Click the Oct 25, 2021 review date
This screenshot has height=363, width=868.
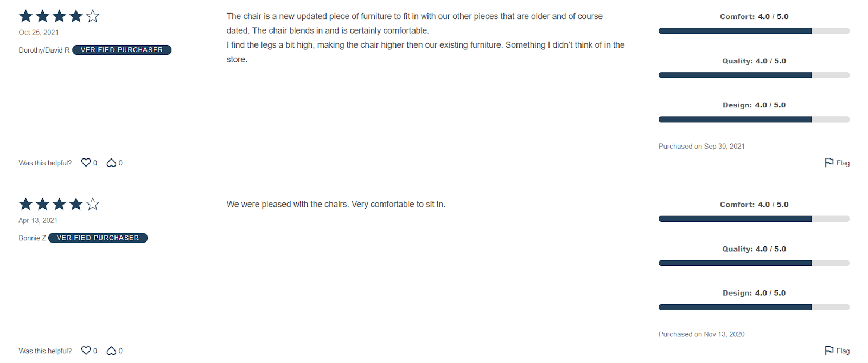39,33
